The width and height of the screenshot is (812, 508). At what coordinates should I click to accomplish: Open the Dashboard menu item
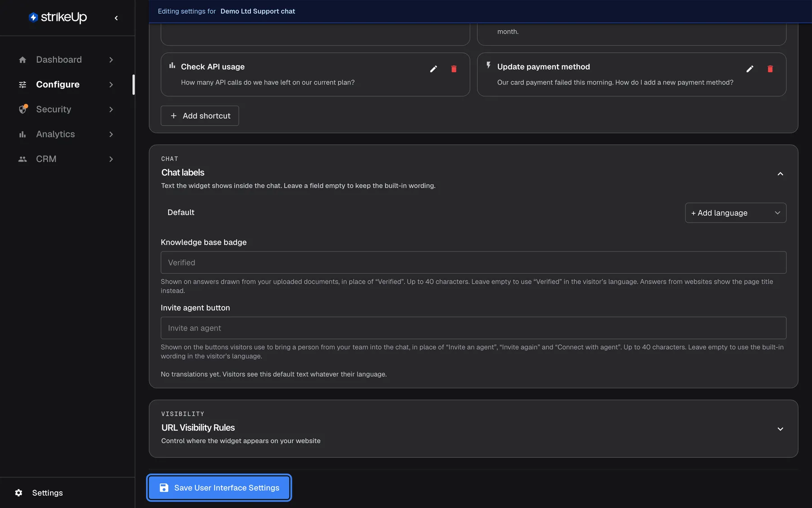(67, 60)
